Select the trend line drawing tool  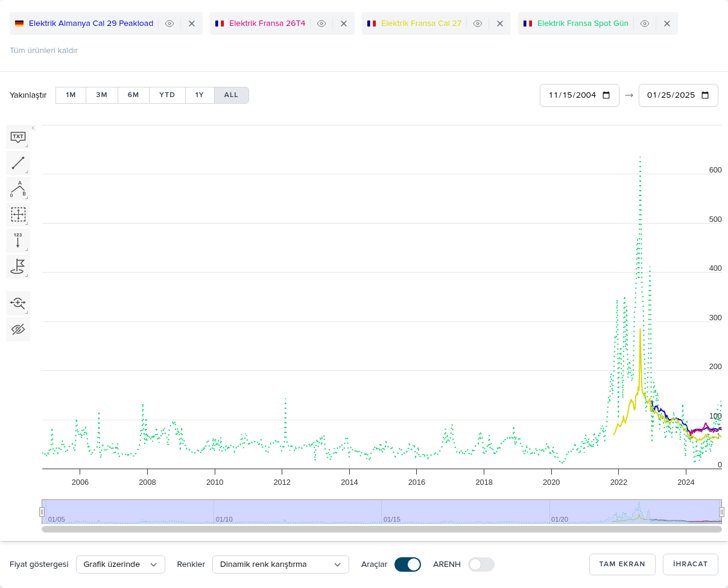[x=18, y=163]
